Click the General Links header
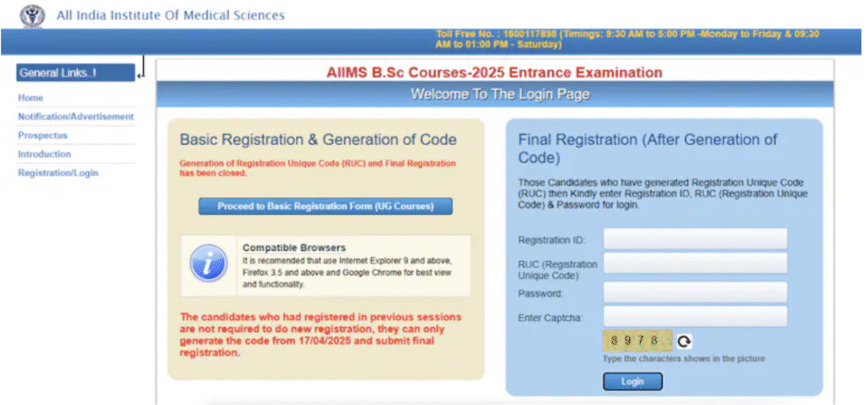 tap(75, 73)
